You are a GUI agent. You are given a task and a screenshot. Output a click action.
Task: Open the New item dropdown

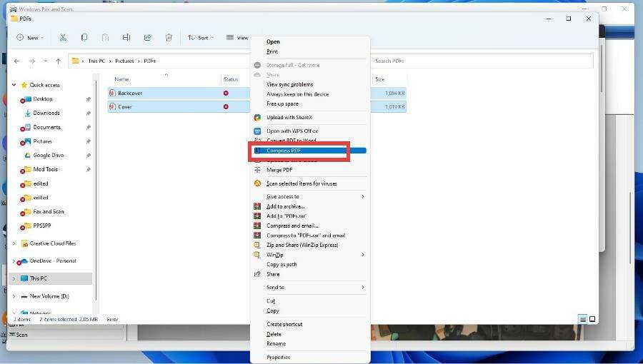[x=30, y=38]
